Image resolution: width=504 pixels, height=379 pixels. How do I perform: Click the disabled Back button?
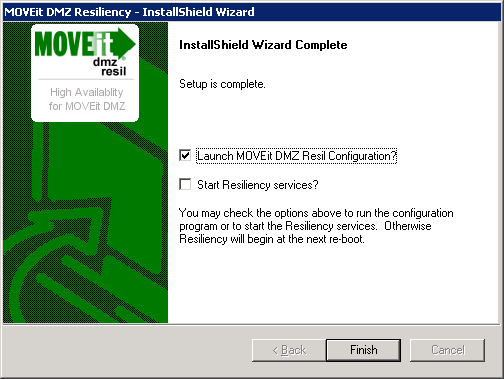[x=289, y=350]
